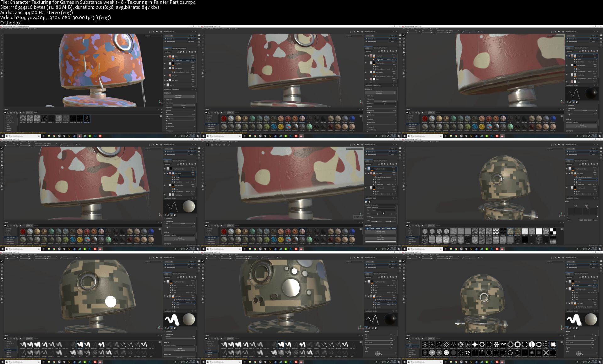The image size is (603, 364).
Task: Orange camo frame: click Chrome icon in taskbar
Action: (x=54, y=136)
